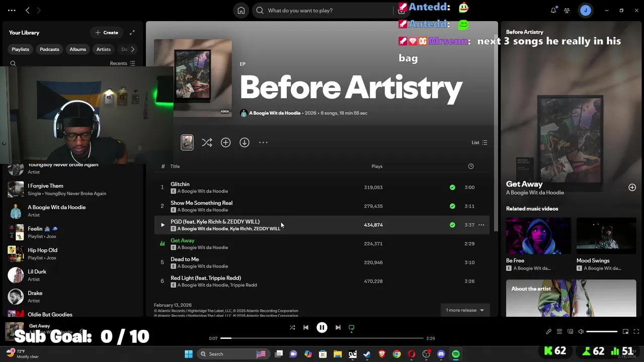The width and height of the screenshot is (644, 362).
Task: Seek on the song progress bar
Action: [x=322, y=338]
